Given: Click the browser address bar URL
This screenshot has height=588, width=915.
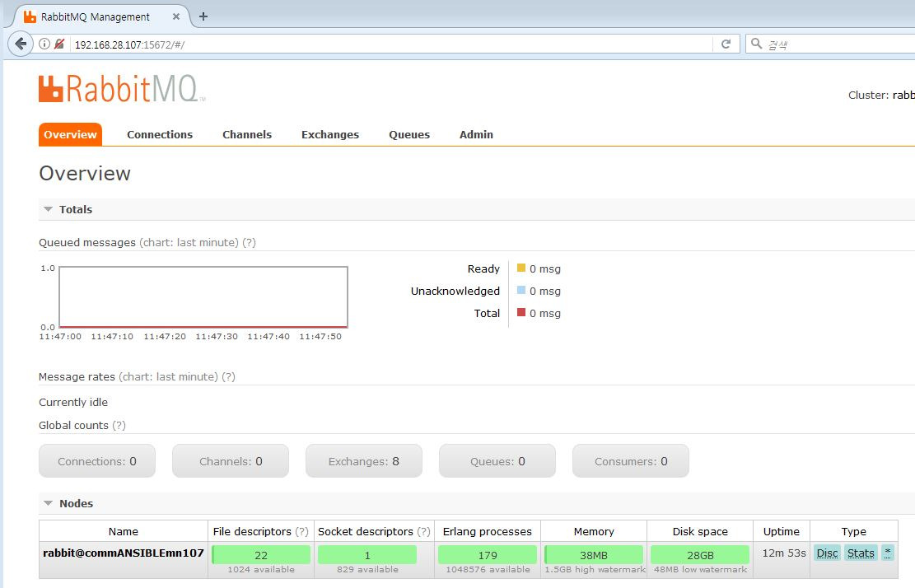Looking at the screenshot, I should [x=129, y=44].
